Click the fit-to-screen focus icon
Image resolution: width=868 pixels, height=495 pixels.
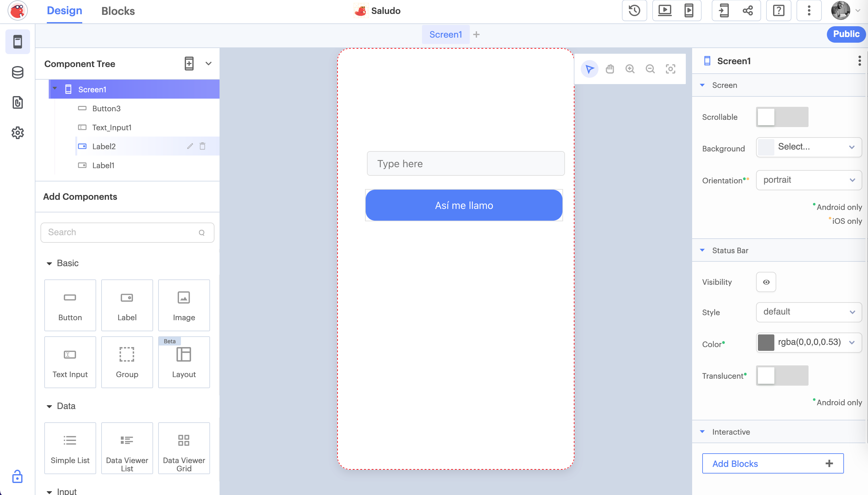pos(670,69)
